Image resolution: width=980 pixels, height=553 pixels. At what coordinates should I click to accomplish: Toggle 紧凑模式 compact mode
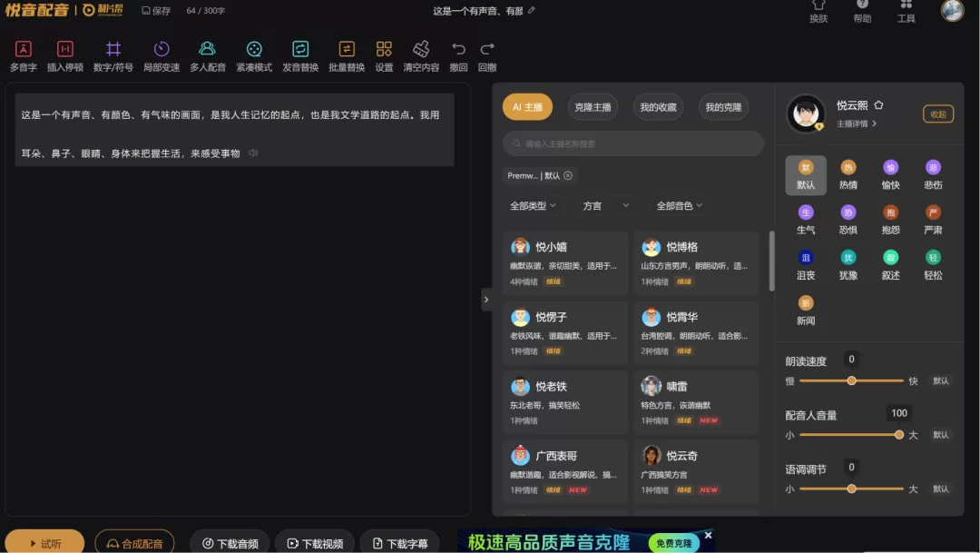coord(254,56)
